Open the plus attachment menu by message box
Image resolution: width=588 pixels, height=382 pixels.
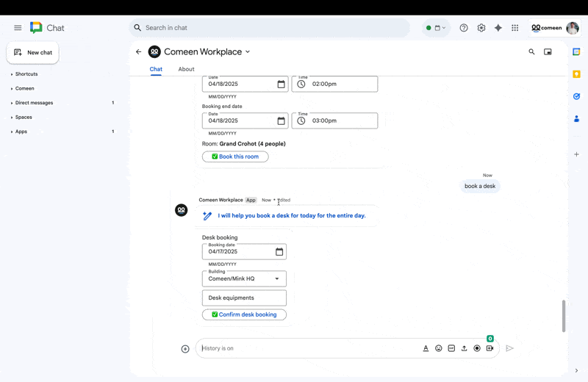[x=185, y=349]
